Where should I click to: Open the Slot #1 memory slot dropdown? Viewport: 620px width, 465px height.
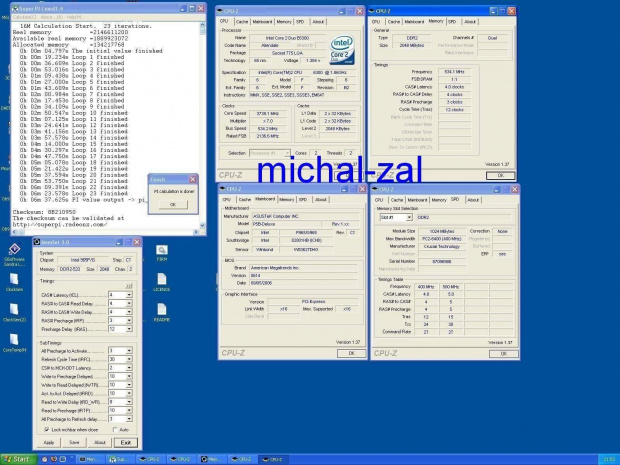coord(409,217)
